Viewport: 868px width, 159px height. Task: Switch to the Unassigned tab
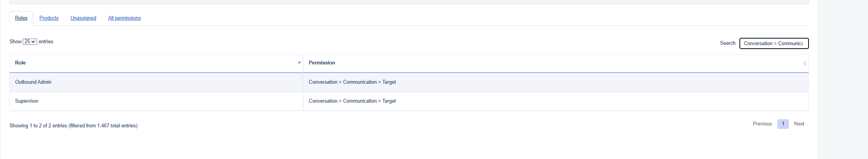pyautogui.click(x=83, y=18)
